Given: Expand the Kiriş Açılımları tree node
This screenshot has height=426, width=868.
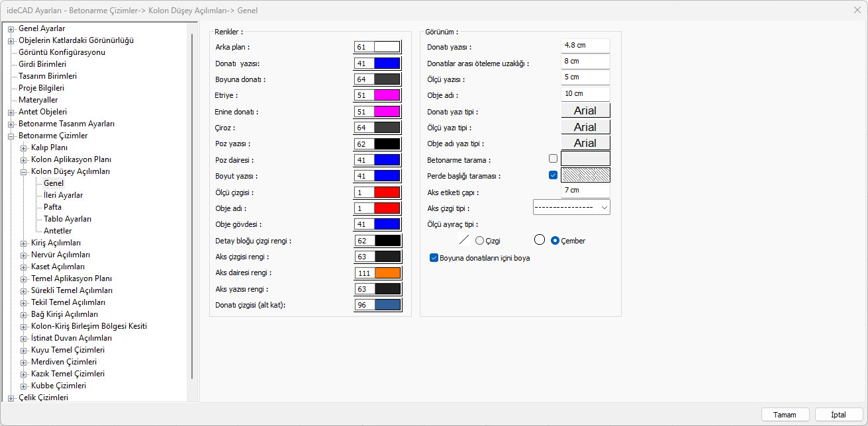Looking at the screenshot, I should [24, 243].
